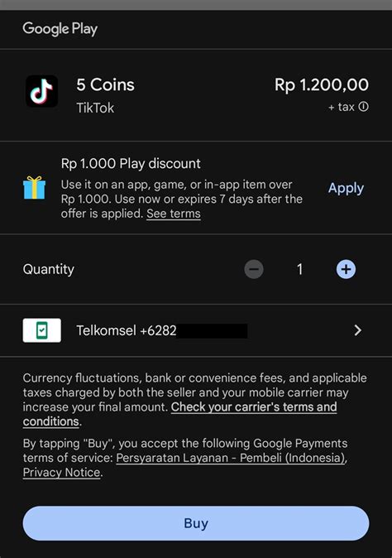Open the tax info icon
This screenshot has width=392, height=558.
[364, 107]
